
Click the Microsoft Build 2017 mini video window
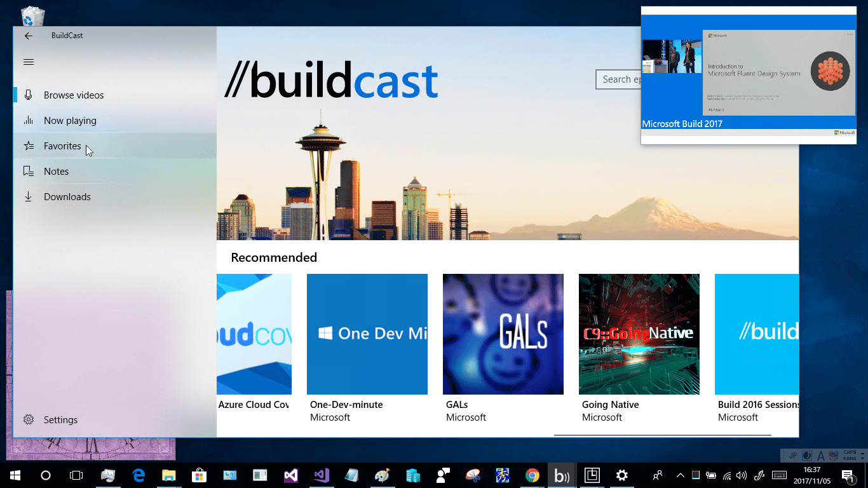point(749,76)
